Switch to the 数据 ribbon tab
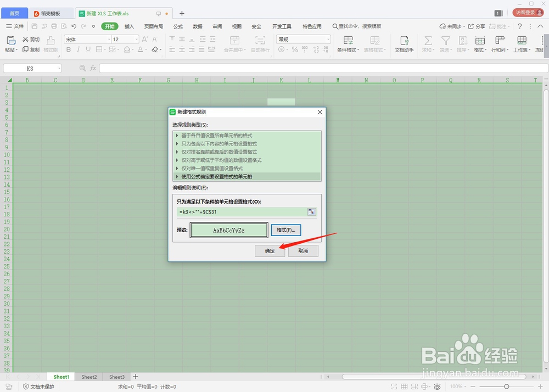 (198, 26)
